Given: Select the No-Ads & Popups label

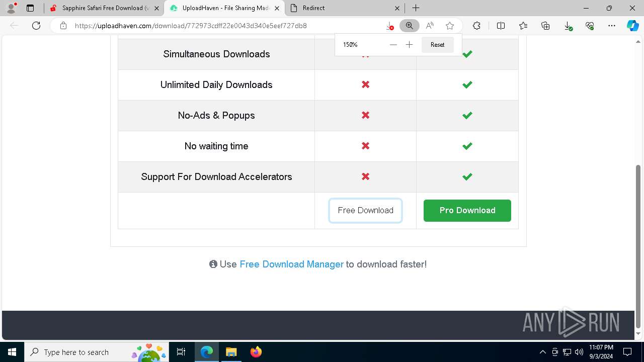Looking at the screenshot, I should click(x=216, y=115).
